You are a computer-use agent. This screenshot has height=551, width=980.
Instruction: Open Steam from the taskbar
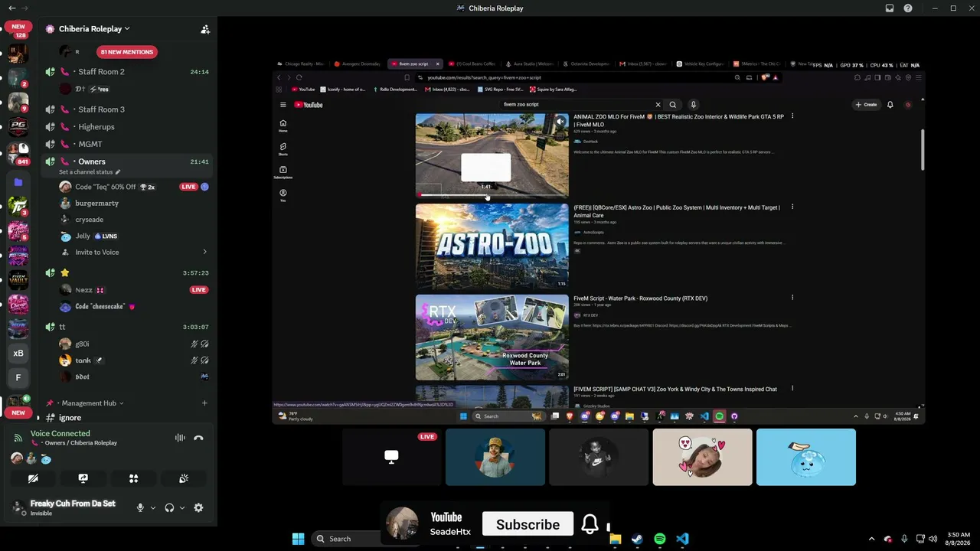[637, 539]
